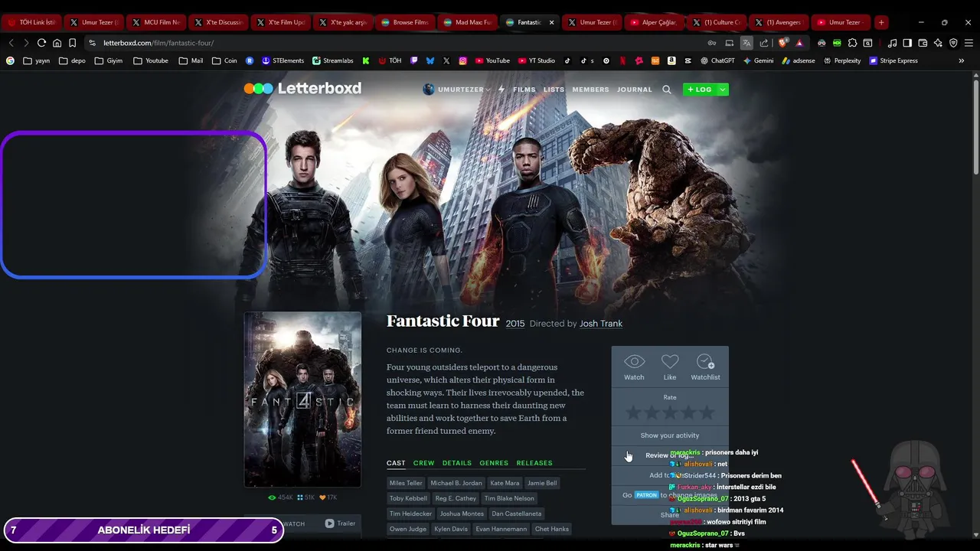Open Toby Kebbell cast page
The height and width of the screenshot is (551, 980).
pyautogui.click(x=408, y=498)
